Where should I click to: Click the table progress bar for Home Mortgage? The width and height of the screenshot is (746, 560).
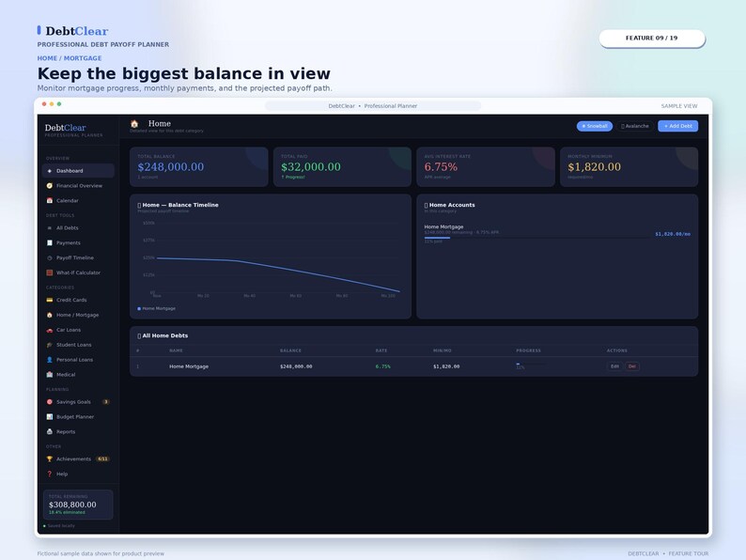531,364
